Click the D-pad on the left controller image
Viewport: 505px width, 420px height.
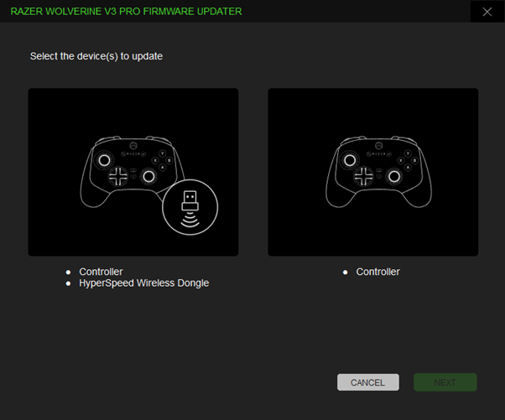[120, 176]
